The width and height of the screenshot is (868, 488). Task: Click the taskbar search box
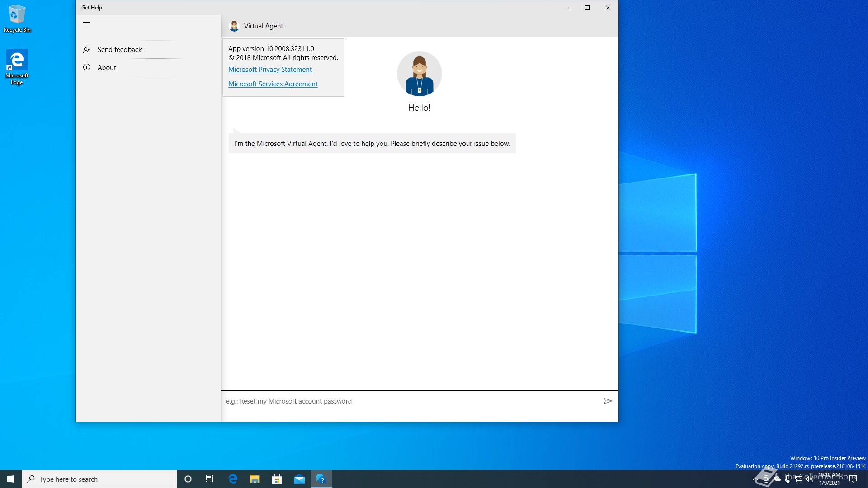point(99,479)
